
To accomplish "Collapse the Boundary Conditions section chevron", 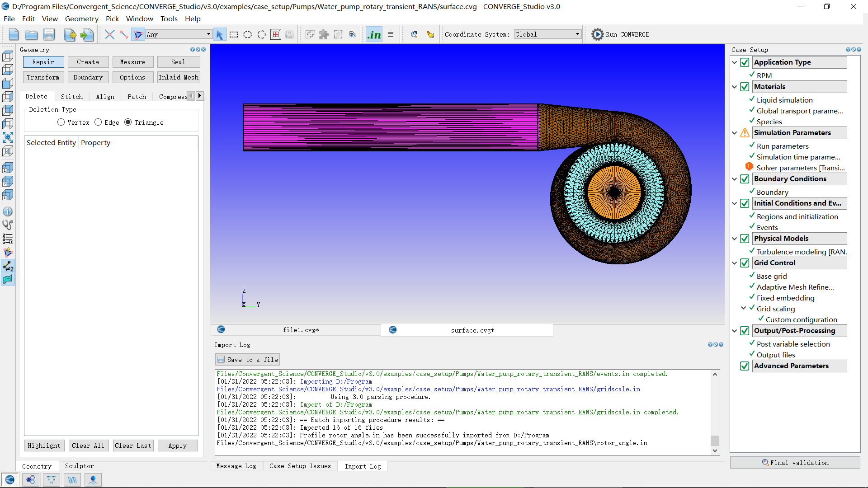I will (x=735, y=179).
